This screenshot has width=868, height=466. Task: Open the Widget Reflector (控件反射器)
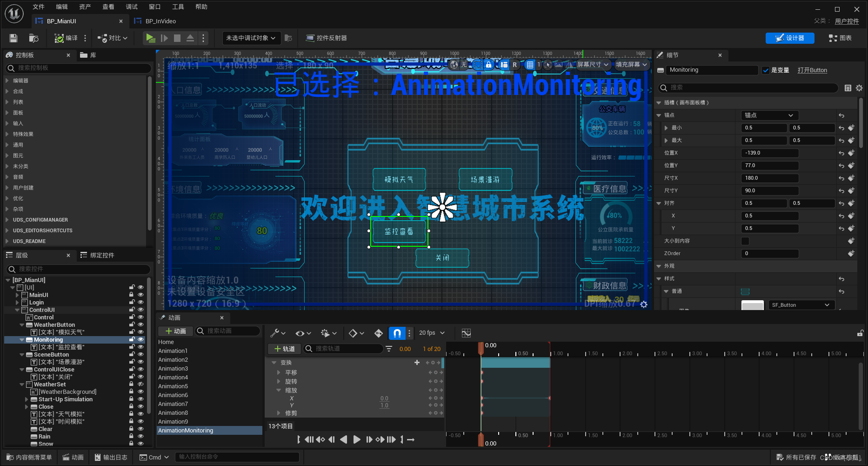[x=327, y=38]
